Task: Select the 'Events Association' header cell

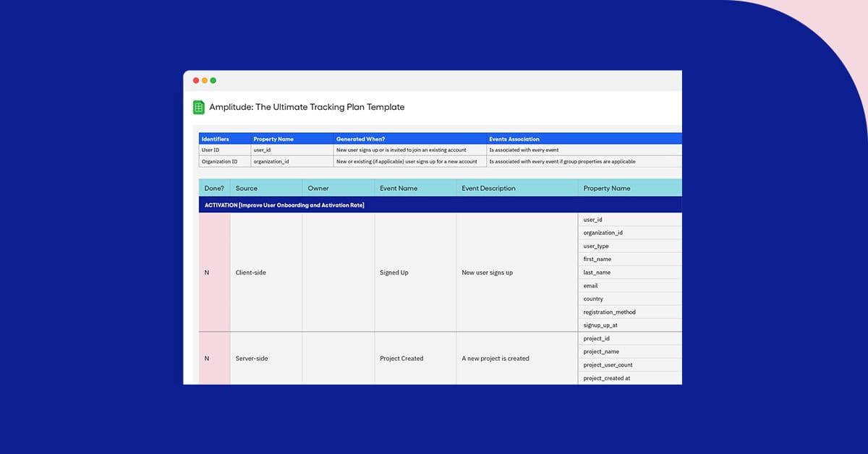Action: pos(583,139)
